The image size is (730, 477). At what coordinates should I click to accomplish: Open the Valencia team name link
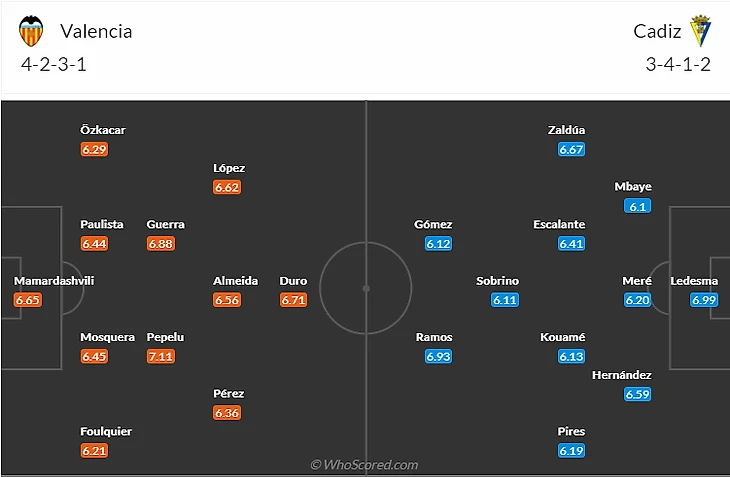click(96, 31)
